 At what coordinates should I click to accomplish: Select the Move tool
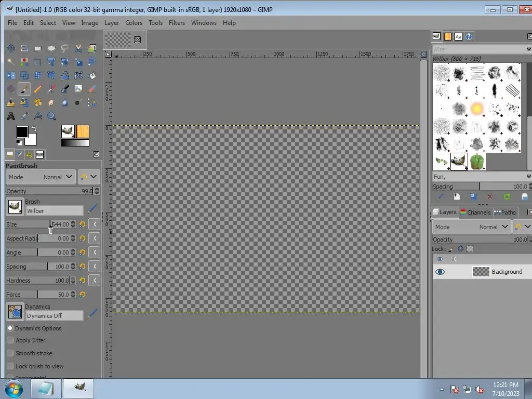(x=11, y=48)
